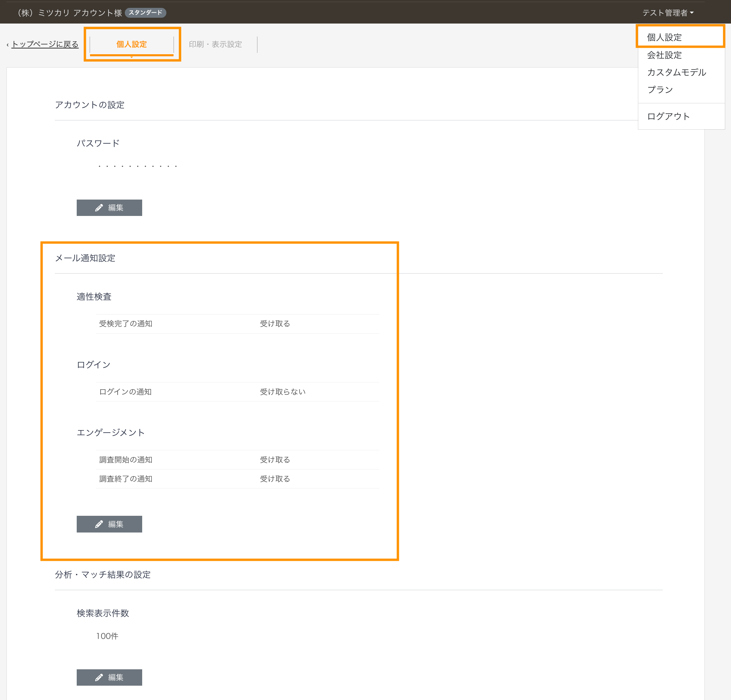
Task: Click the スタンダード plan badge
Action: 146,13
